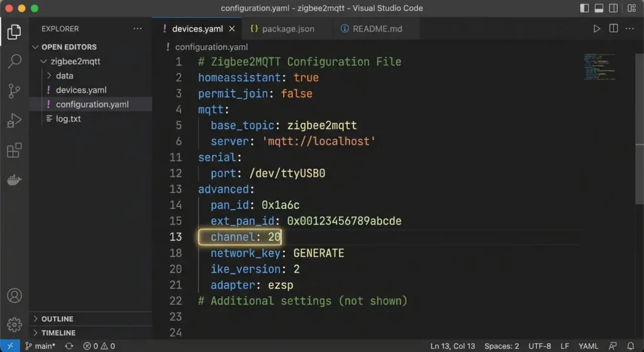The width and height of the screenshot is (644, 352).
Task: Click the minimap code overview
Action: 599,67
